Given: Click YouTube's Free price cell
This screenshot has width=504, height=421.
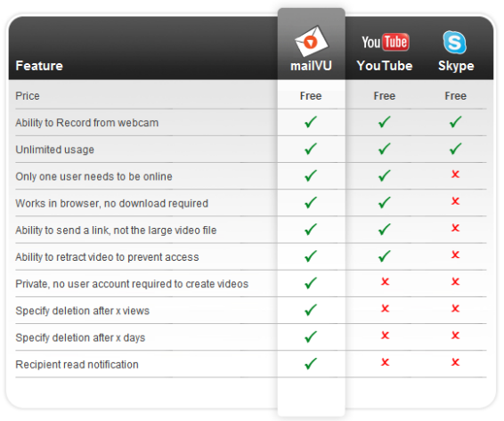Looking at the screenshot, I should (x=385, y=96).
